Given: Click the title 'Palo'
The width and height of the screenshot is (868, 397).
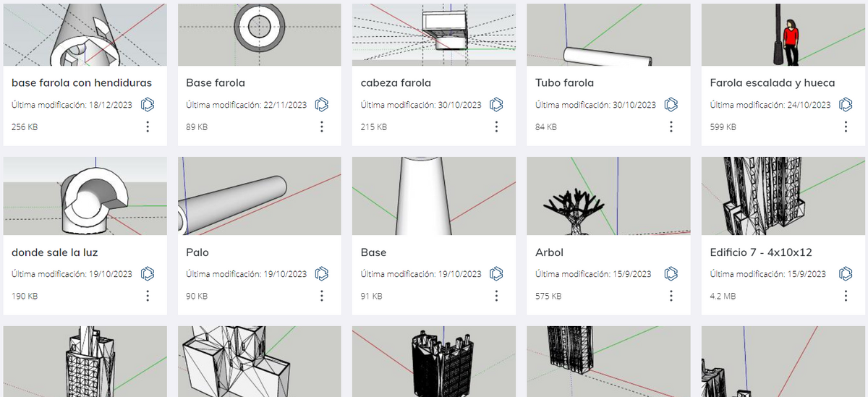Looking at the screenshot, I should point(197,252).
